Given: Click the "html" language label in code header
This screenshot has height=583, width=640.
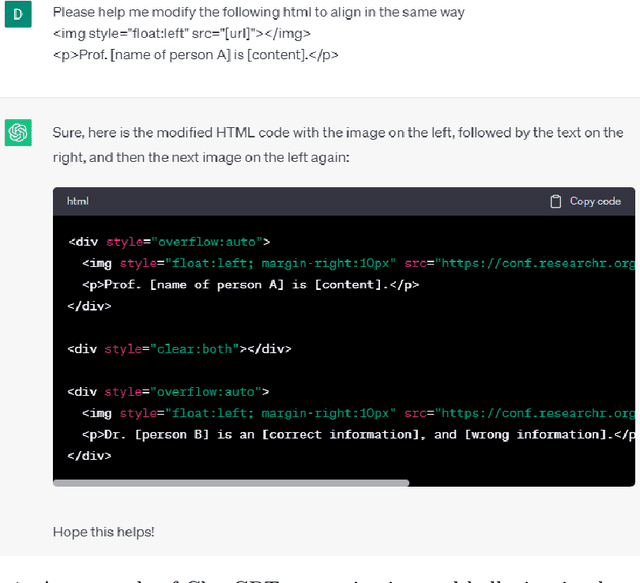Looking at the screenshot, I should click(x=77, y=201).
